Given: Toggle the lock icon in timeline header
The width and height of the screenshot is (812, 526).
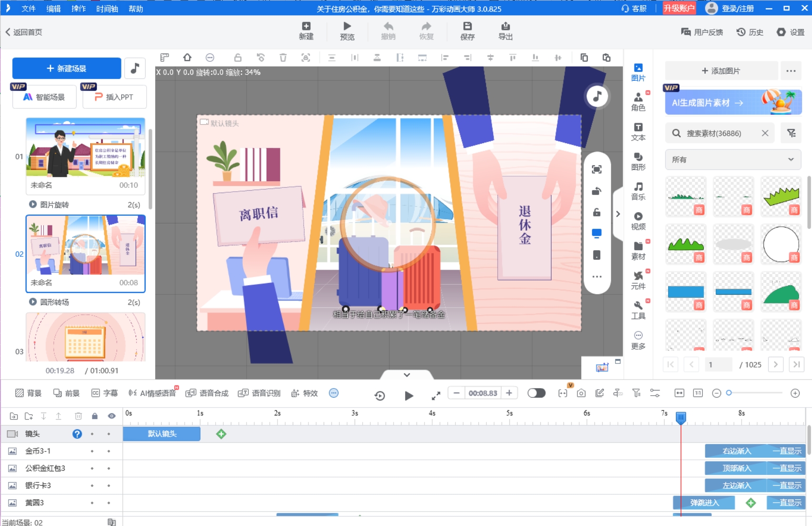Looking at the screenshot, I should [x=95, y=416].
